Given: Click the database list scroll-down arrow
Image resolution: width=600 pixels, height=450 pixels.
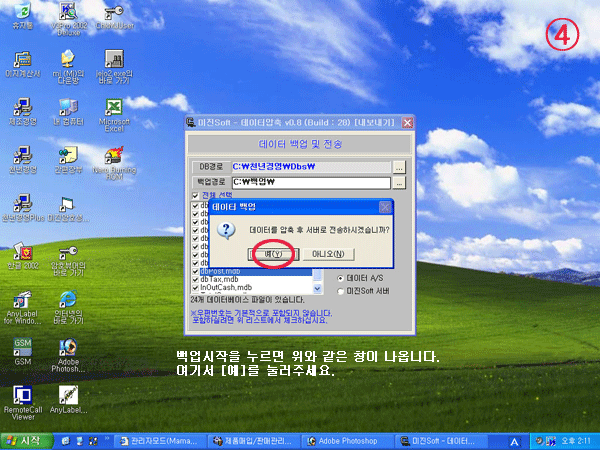Looking at the screenshot, I should click(x=317, y=289).
